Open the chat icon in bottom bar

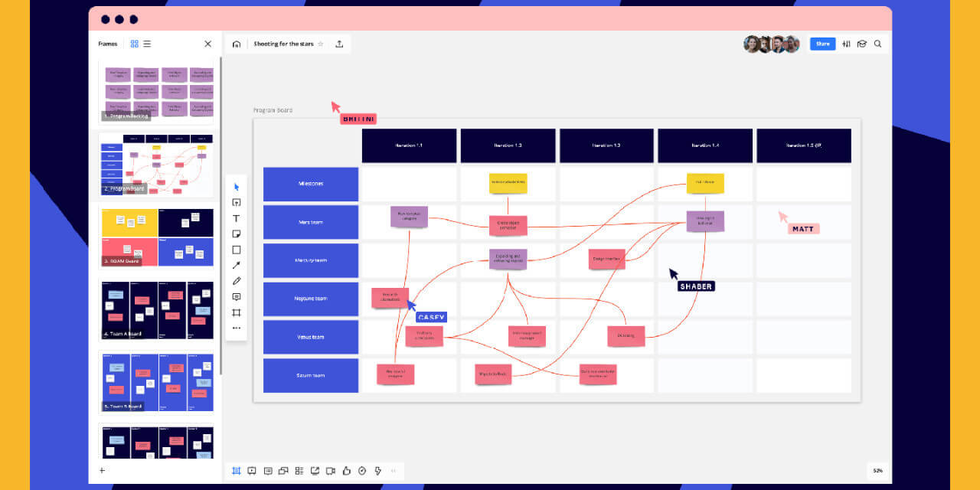[283, 471]
